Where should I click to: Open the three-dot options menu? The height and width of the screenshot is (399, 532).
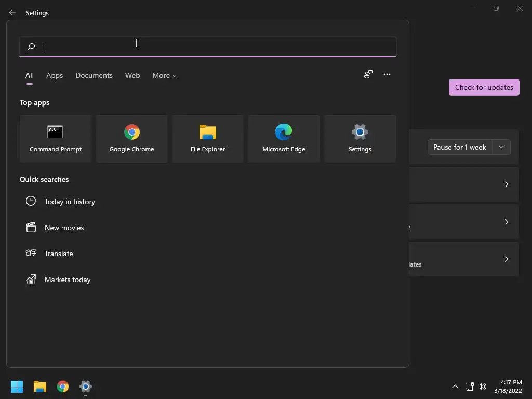tap(387, 74)
